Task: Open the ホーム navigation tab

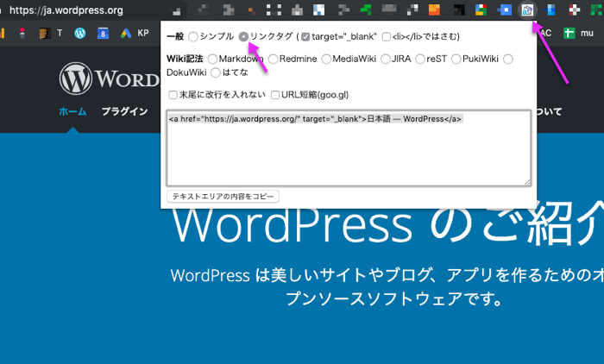Action: pos(72,111)
